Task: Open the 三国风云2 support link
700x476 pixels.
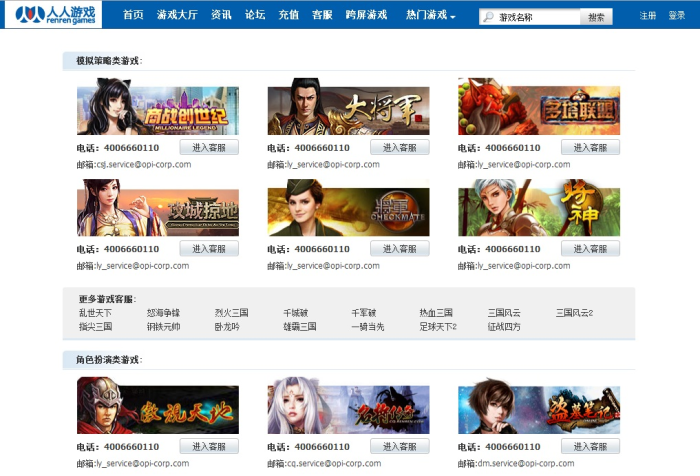Action: point(575,313)
